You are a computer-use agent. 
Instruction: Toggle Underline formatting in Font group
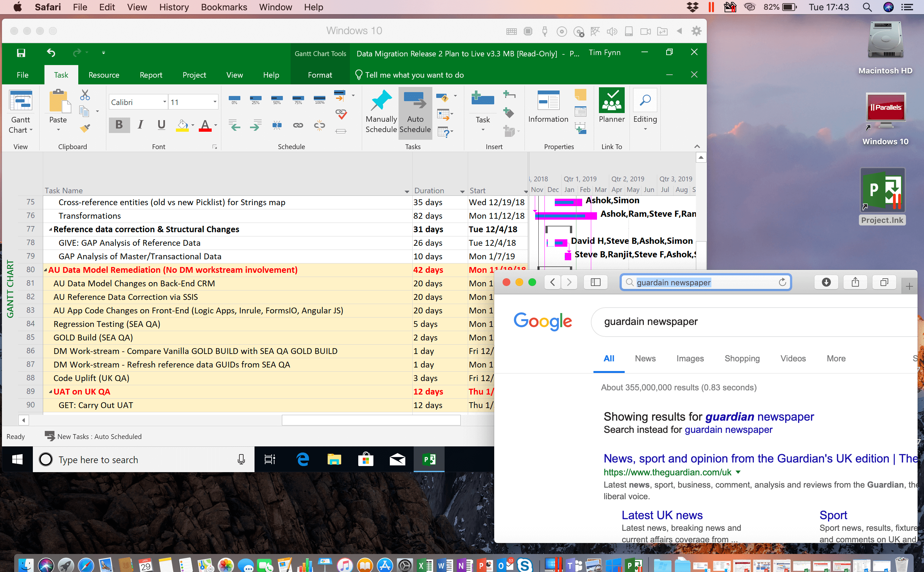pos(161,125)
